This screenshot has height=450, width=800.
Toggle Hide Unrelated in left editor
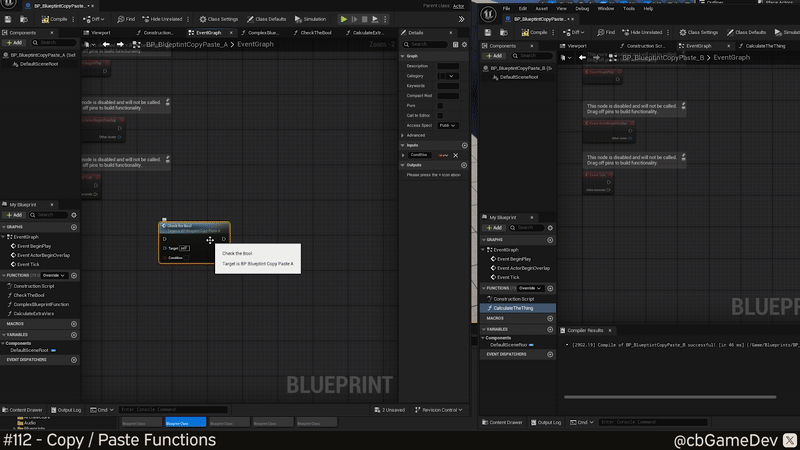(162, 19)
